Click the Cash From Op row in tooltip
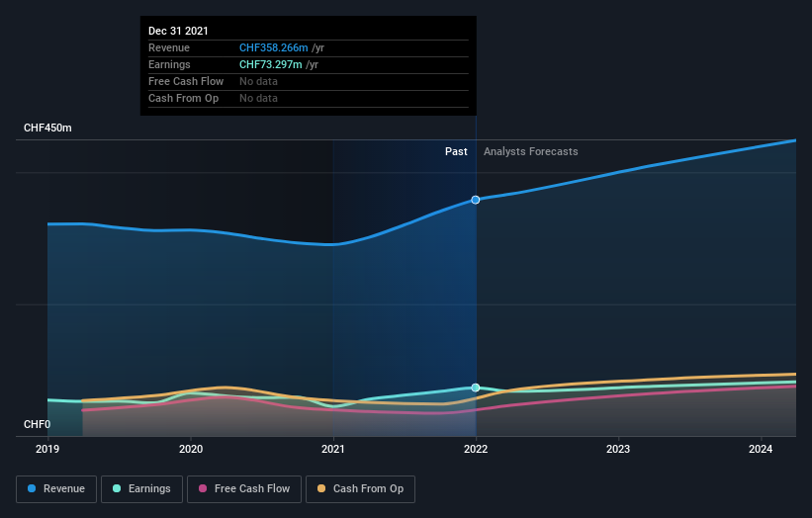Screen dimensions: 812x518 (x=309, y=98)
